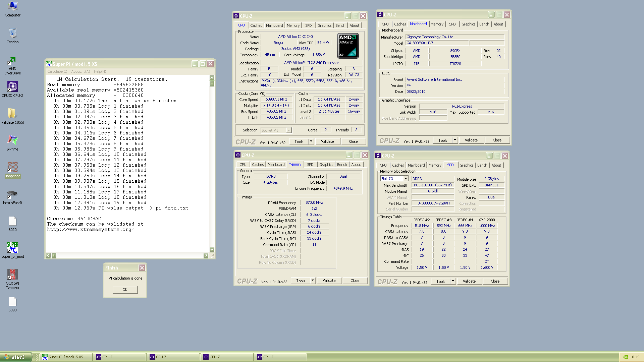Click the CPU-Z title icon in Mainboard window
The height and width of the screenshot is (362, 644).
pyautogui.click(x=380, y=14)
